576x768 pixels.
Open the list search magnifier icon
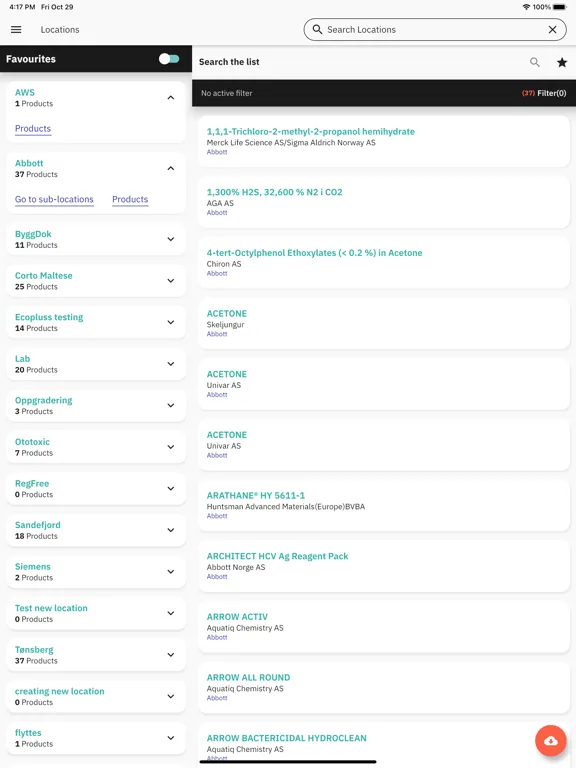535,62
